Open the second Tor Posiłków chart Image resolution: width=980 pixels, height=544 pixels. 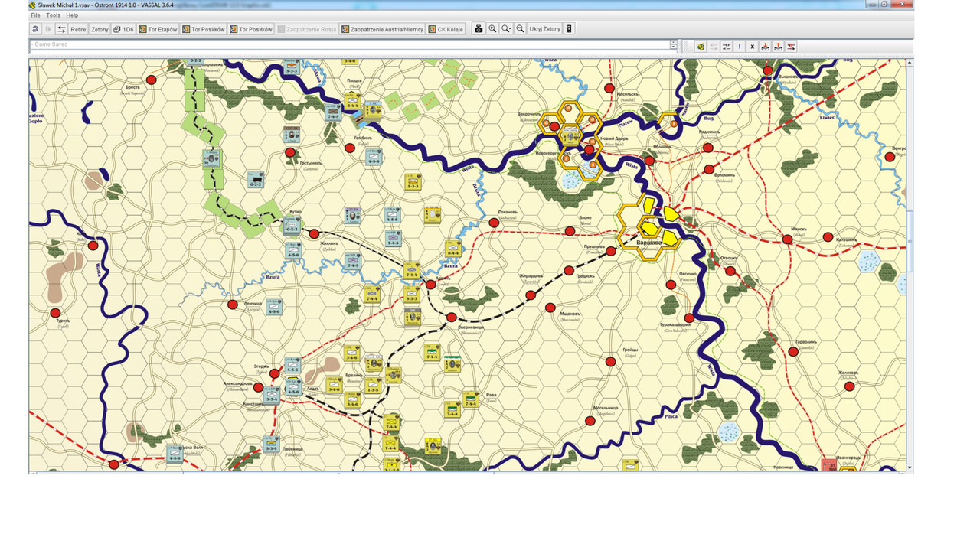coord(251,29)
